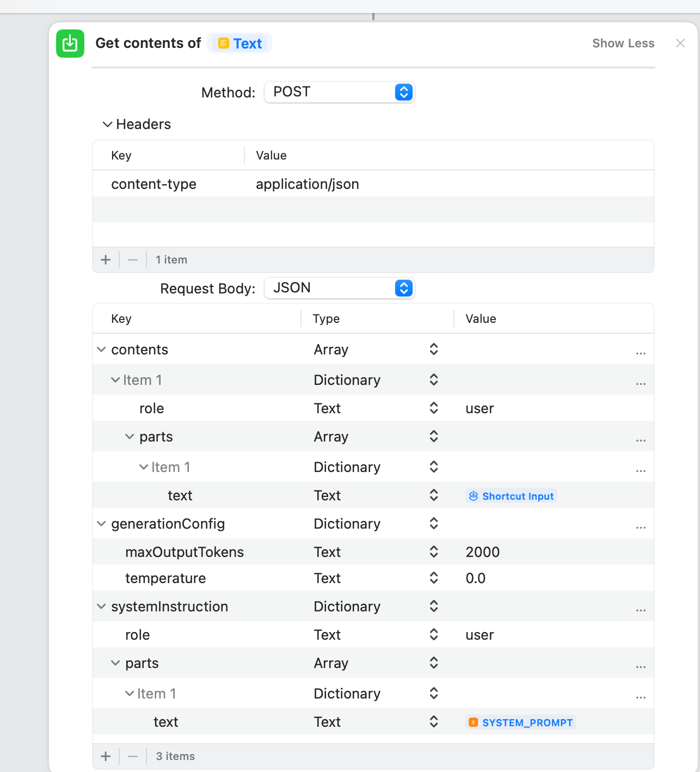Add a new header row

point(105,260)
